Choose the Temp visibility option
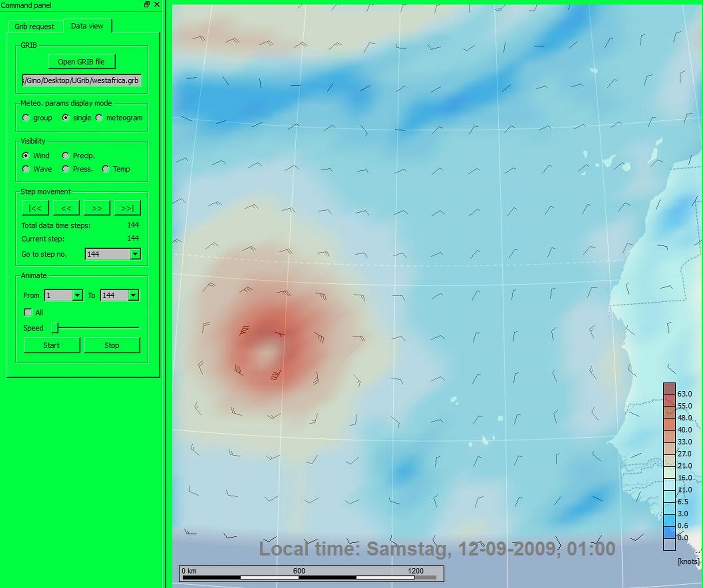Image resolution: width=703 pixels, height=588 pixels. pos(106,169)
